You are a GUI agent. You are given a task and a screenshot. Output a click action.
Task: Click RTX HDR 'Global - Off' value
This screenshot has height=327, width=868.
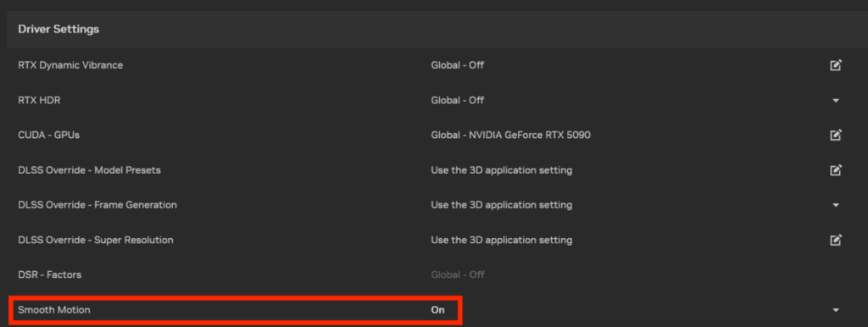[457, 100]
